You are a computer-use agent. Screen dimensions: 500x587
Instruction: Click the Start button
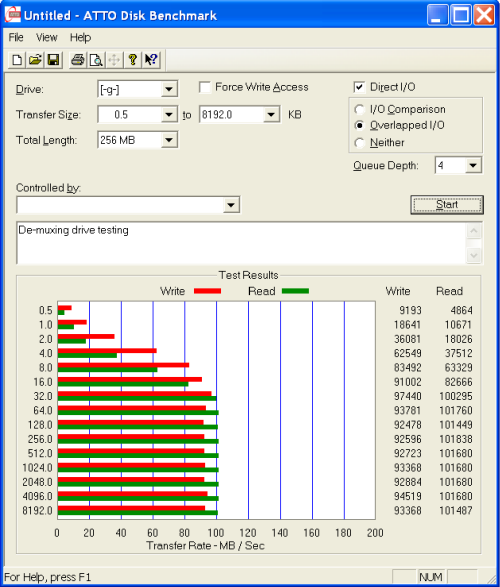click(x=447, y=204)
